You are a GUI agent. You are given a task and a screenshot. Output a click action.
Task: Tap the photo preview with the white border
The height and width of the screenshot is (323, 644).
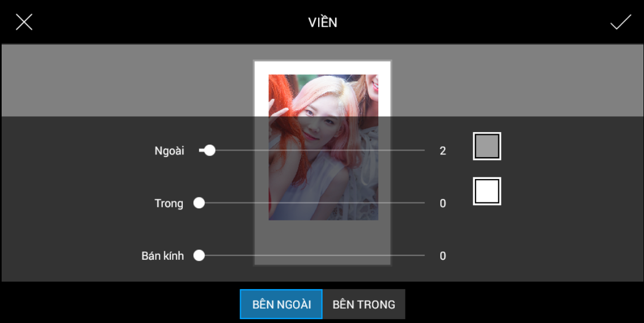(323, 90)
